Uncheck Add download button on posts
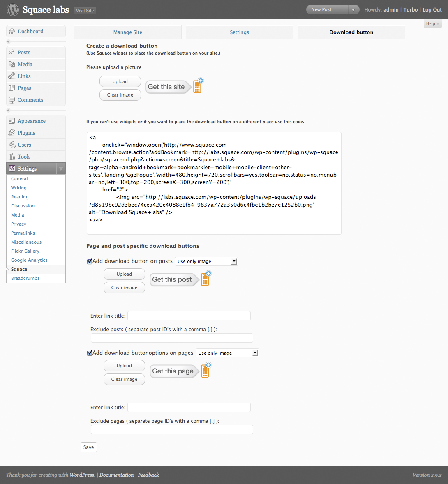The image size is (448, 484). pos(90,261)
